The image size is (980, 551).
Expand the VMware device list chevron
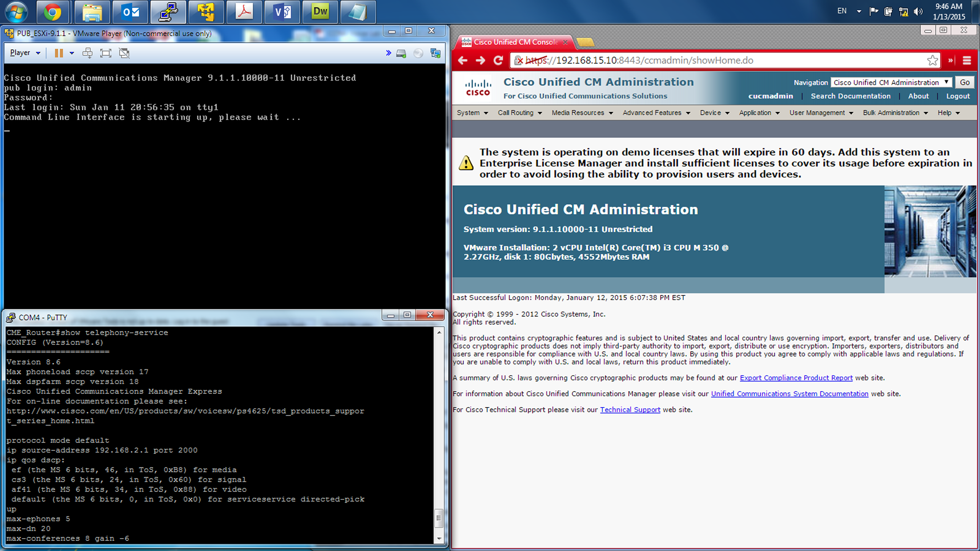coord(388,53)
